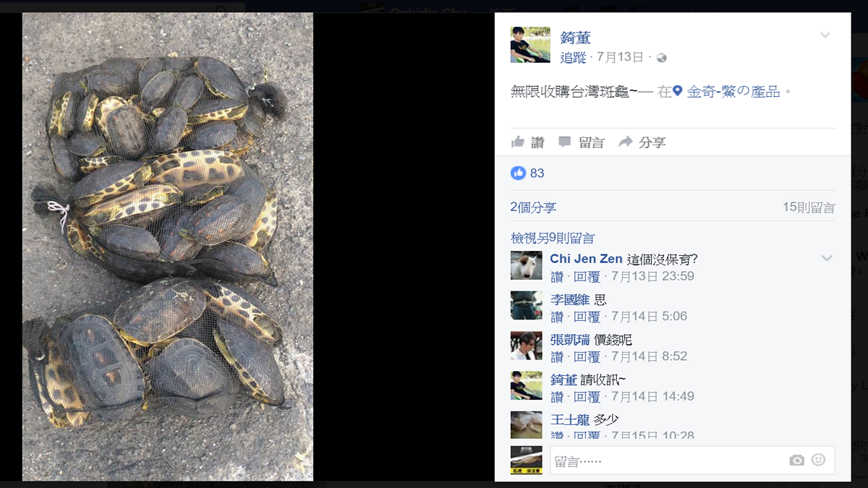Click the globe privacy icon by post date
The height and width of the screenshot is (488, 868).
click(661, 58)
